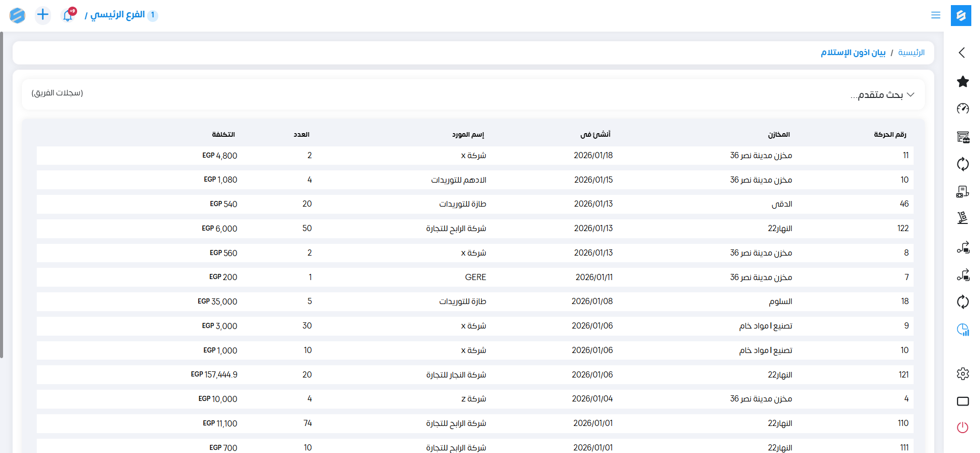980x453 pixels.
Task: Open the settings gear icon
Action: (963, 374)
